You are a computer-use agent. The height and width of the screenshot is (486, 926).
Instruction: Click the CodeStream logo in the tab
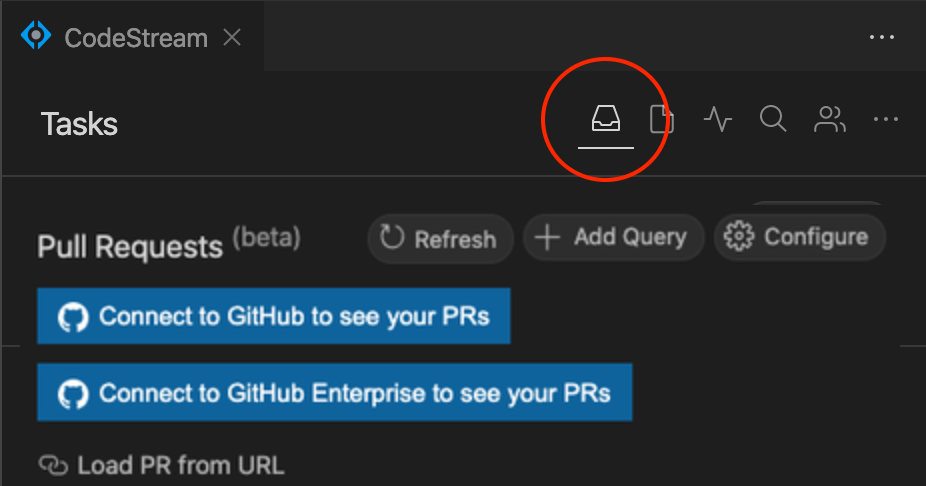point(36,37)
